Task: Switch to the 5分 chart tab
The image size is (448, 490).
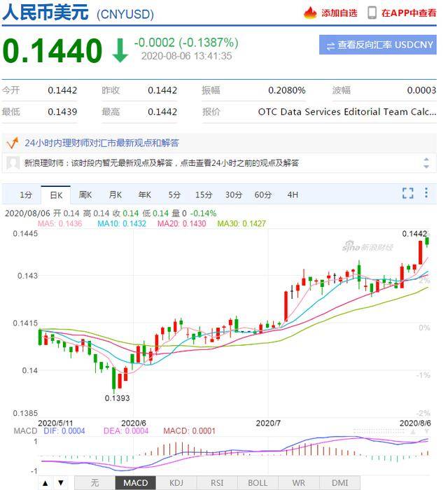Action: (x=174, y=195)
